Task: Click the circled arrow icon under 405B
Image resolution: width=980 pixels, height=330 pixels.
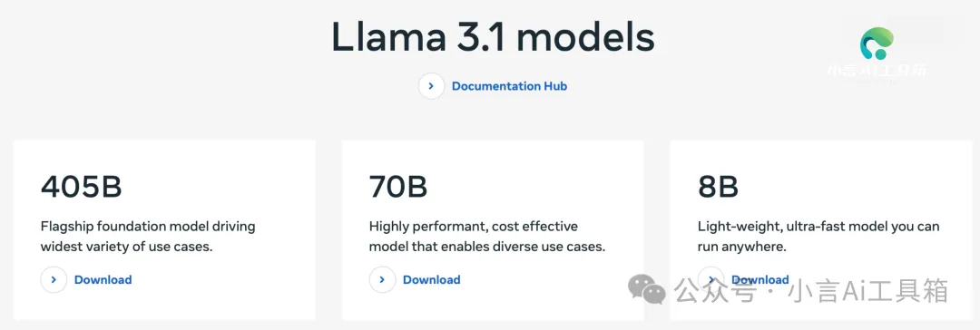Action: (54, 280)
